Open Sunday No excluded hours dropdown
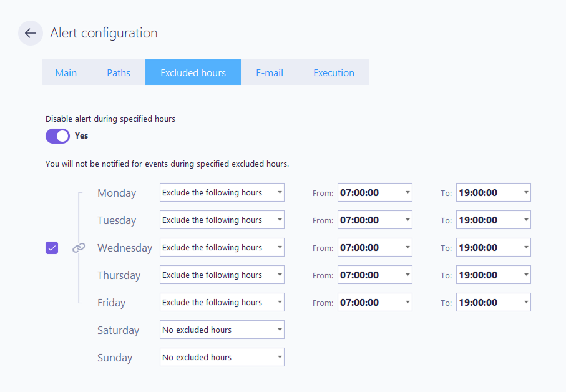 (x=222, y=357)
